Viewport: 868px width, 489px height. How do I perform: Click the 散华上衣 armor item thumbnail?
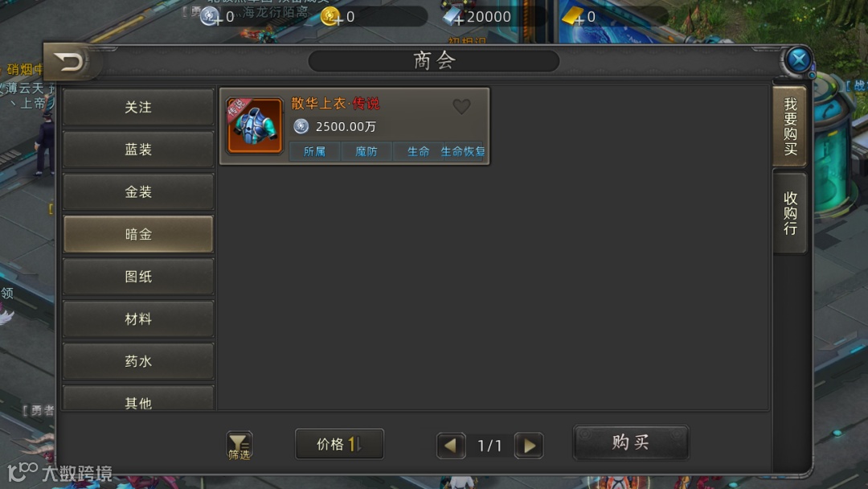(255, 125)
